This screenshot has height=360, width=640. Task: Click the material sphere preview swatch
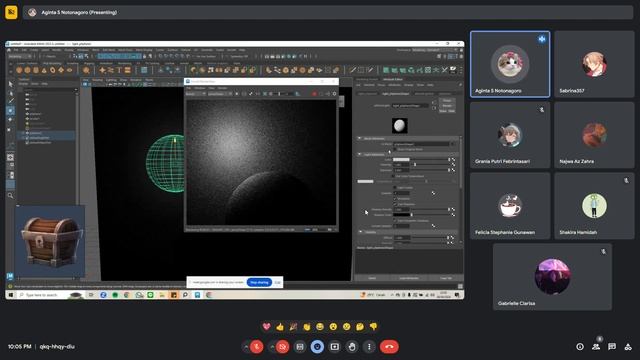[x=400, y=125]
